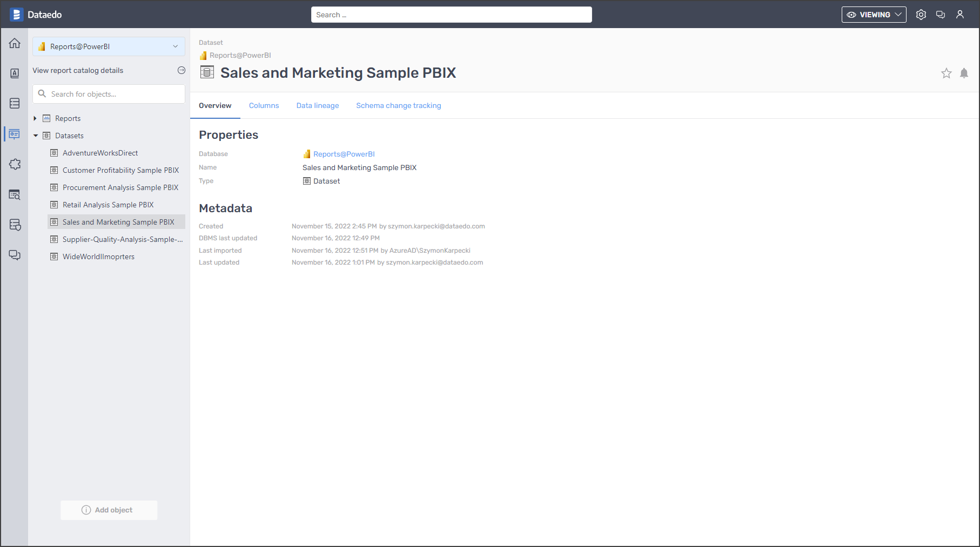The width and height of the screenshot is (980, 547).
Task: Open the Business Glossary sidebar icon
Action: (x=15, y=73)
